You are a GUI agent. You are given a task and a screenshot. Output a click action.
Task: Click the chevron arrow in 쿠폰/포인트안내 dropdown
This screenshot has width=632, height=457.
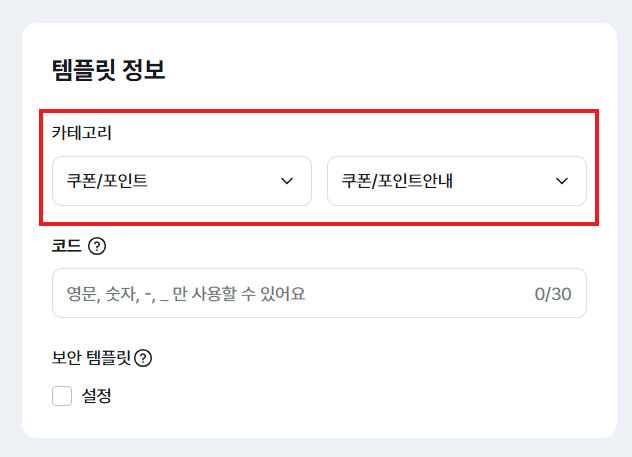click(x=562, y=181)
